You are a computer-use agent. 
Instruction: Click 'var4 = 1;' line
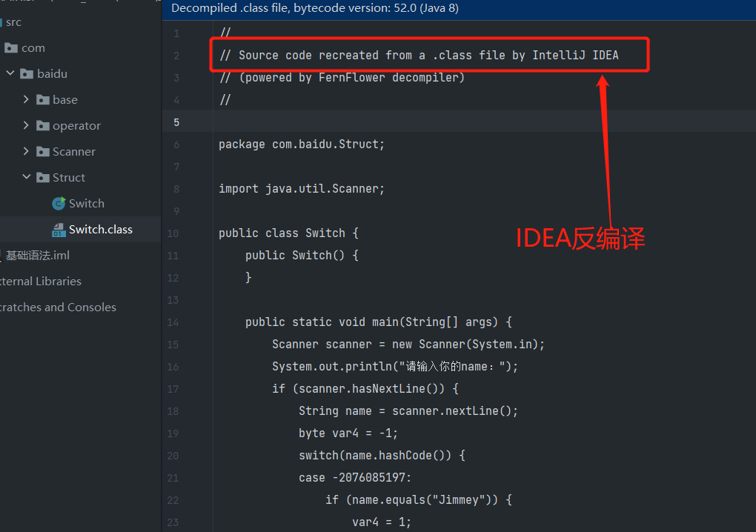(382, 522)
